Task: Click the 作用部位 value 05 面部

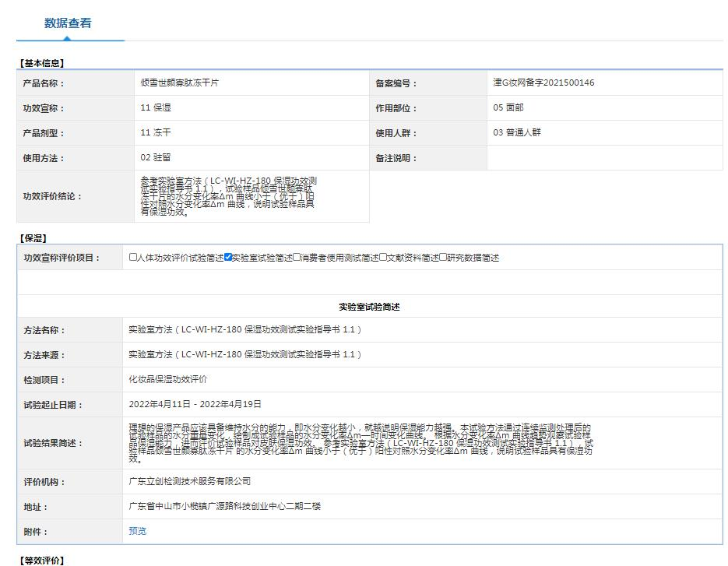Action: click(508, 107)
